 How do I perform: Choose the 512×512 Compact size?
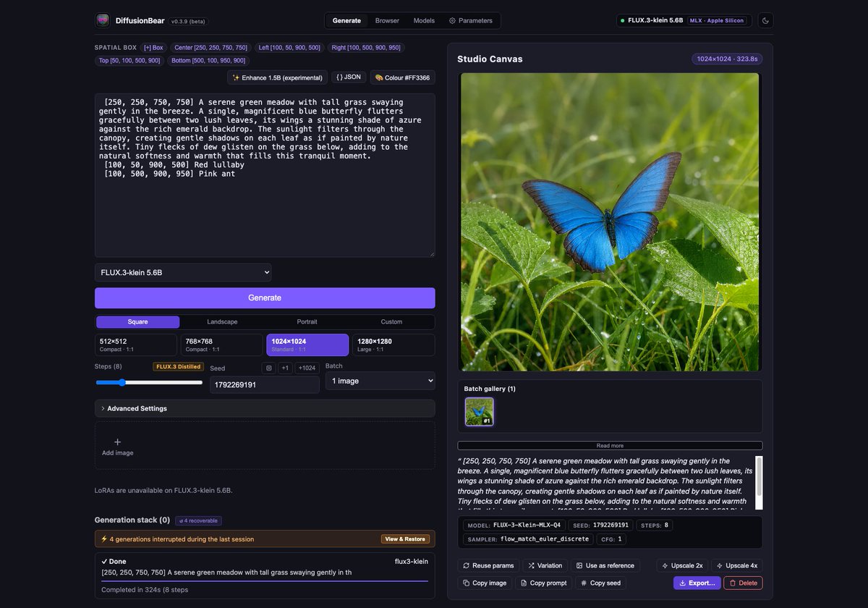coord(136,345)
